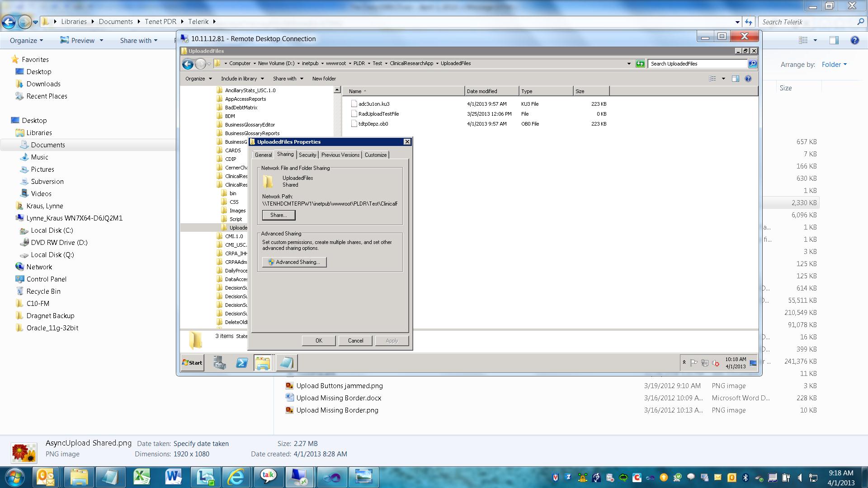868x488 pixels.
Task: Cancel the UploadedFiles Properties dialog
Action: (x=355, y=341)
